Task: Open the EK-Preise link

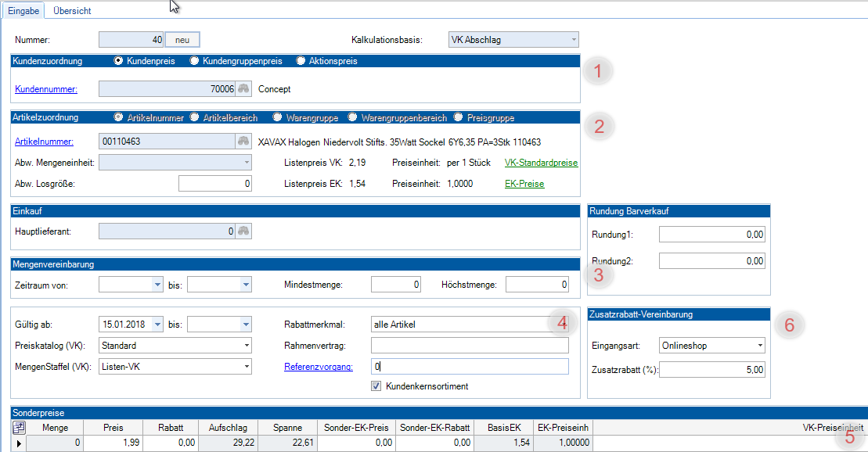Action: tap(524, 184)
